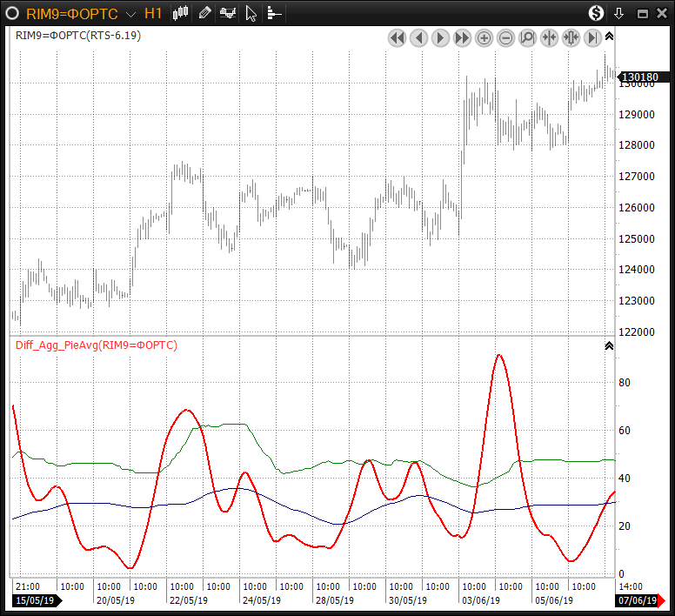The width and height of the screenshot is (675, 616).
Task: Open the chart type candlestick icon
Action: coord(181,13)
